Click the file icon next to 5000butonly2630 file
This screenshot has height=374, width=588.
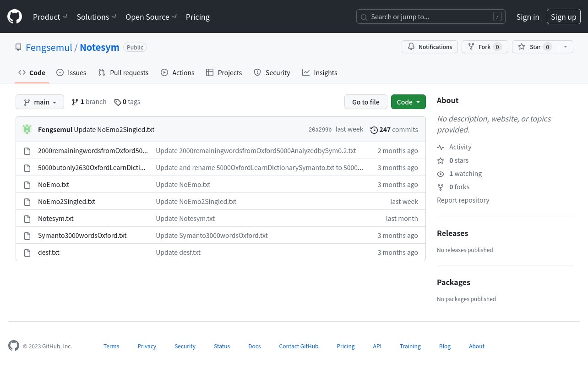coord(27,168)
